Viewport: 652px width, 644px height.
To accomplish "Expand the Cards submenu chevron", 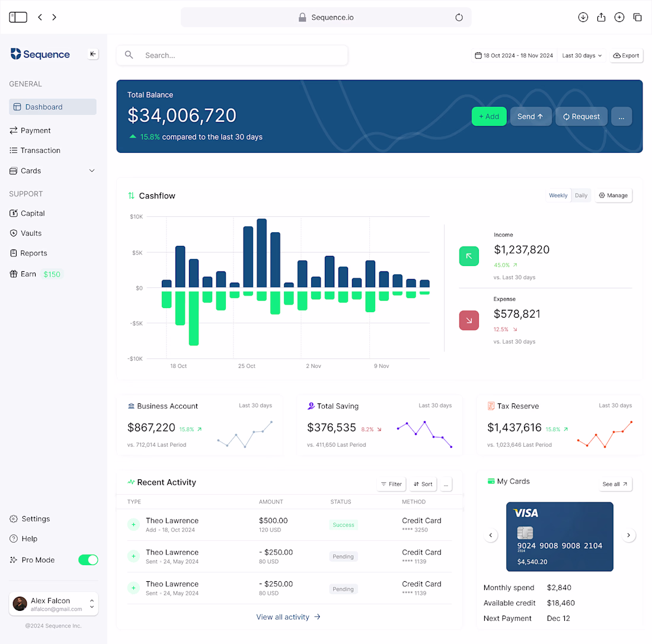I will (92, 171).
